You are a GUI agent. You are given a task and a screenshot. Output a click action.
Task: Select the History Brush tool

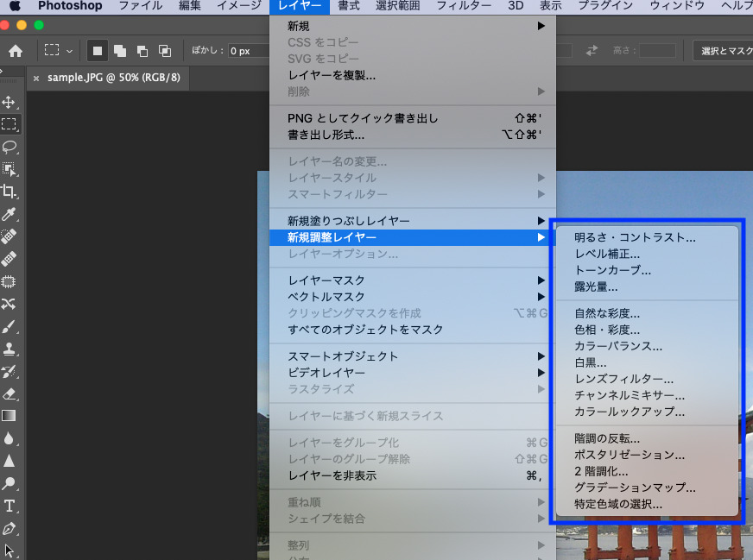[9, 371]
